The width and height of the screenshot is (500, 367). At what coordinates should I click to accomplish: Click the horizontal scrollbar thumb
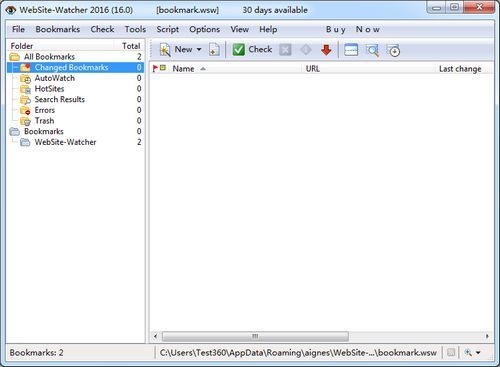(x=255, y=336)
